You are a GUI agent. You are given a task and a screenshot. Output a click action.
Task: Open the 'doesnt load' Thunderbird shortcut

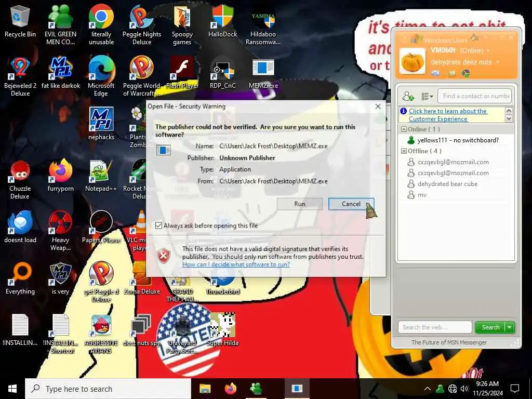coord(20,228)
